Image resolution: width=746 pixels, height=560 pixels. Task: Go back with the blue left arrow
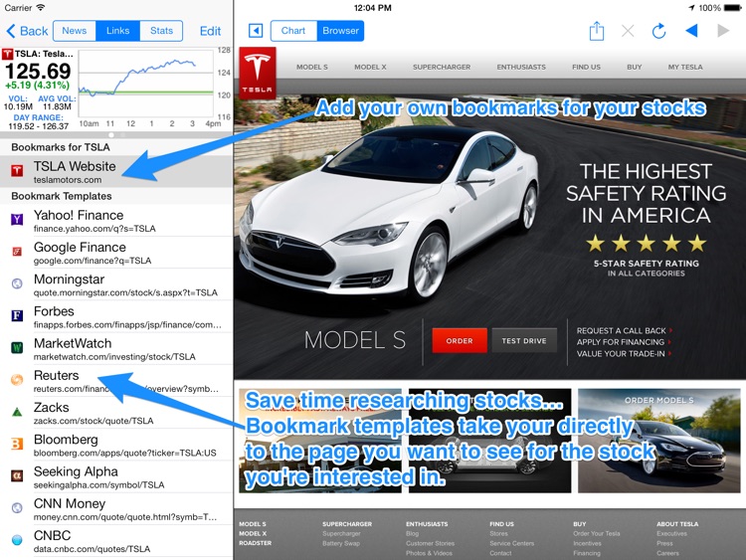click(691, 31)
